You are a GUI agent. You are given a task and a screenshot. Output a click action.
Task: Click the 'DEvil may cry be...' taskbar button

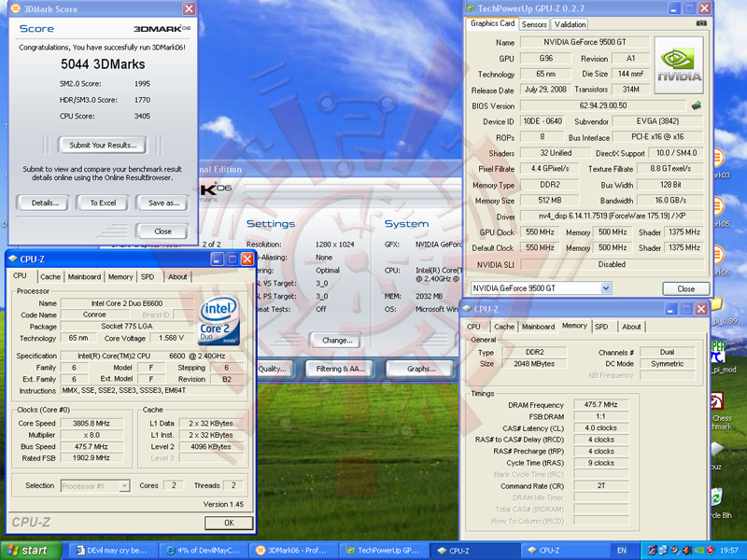pos(112,551)
